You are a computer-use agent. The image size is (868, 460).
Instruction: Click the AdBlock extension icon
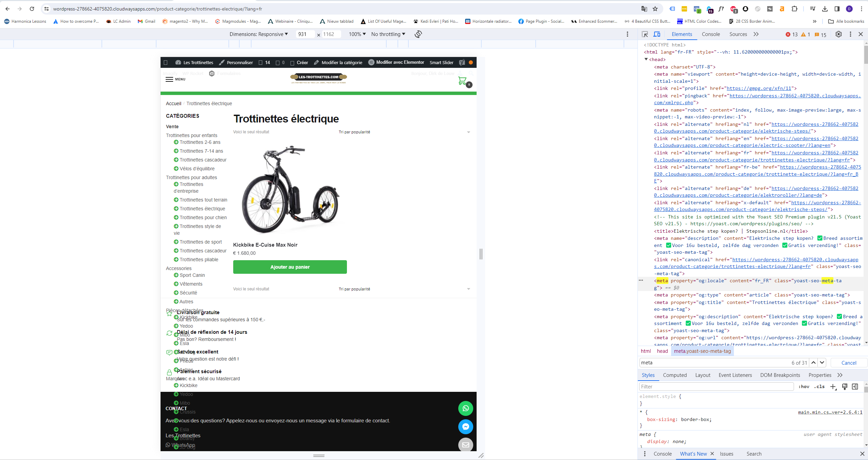[x=734, y=9]
